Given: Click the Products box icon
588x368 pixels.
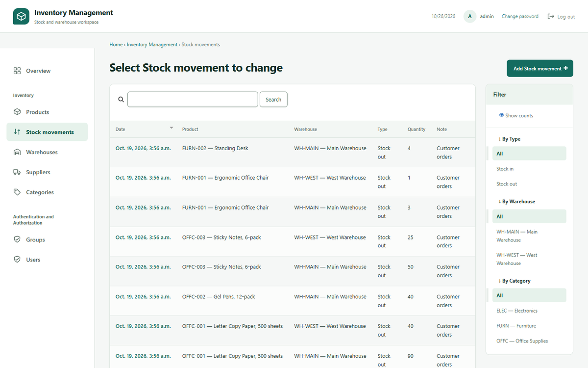Looking at the screenshot, I should tap(17, 112).
